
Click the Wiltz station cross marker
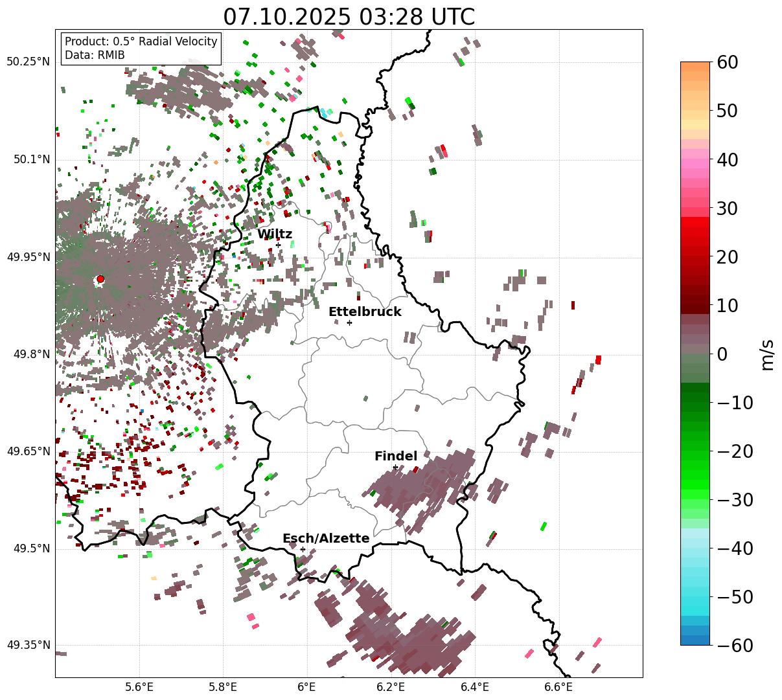tap(278, 245)
